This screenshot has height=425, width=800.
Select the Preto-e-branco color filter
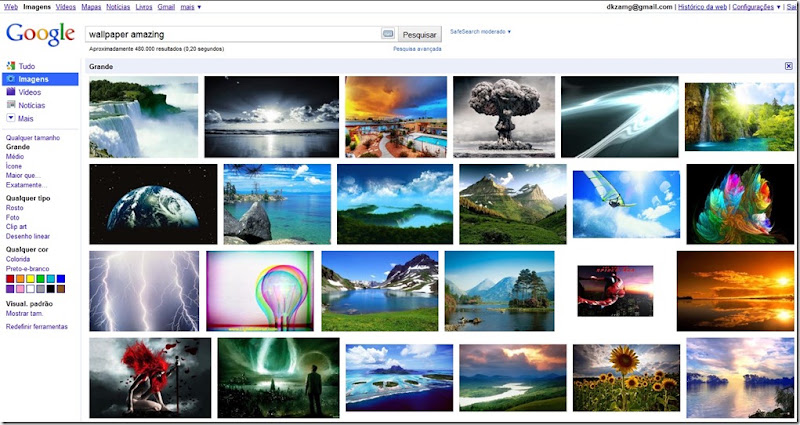pos(28,269)
